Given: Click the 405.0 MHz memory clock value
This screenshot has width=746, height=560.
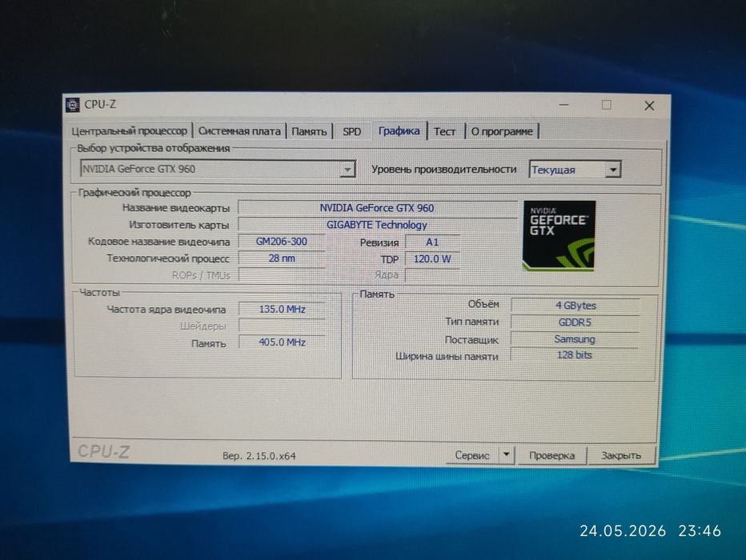Looking at the screenshot, I should coord(282,342).
